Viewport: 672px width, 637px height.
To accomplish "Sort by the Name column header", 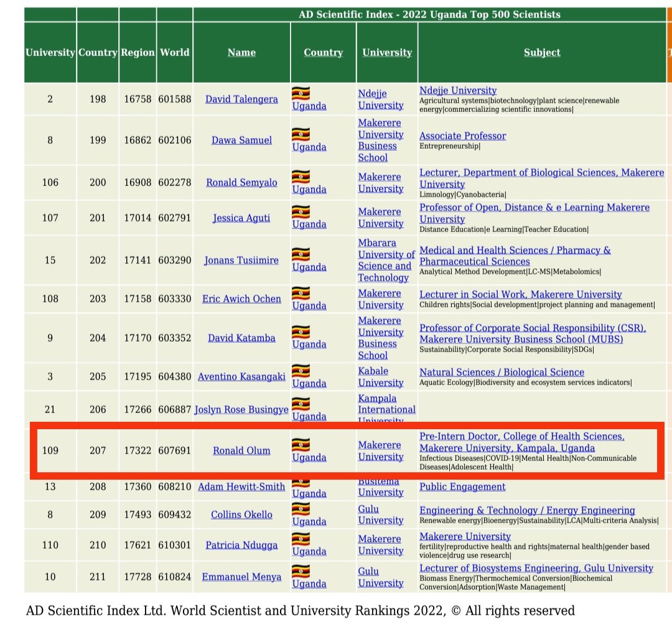I will pos(241,52).
